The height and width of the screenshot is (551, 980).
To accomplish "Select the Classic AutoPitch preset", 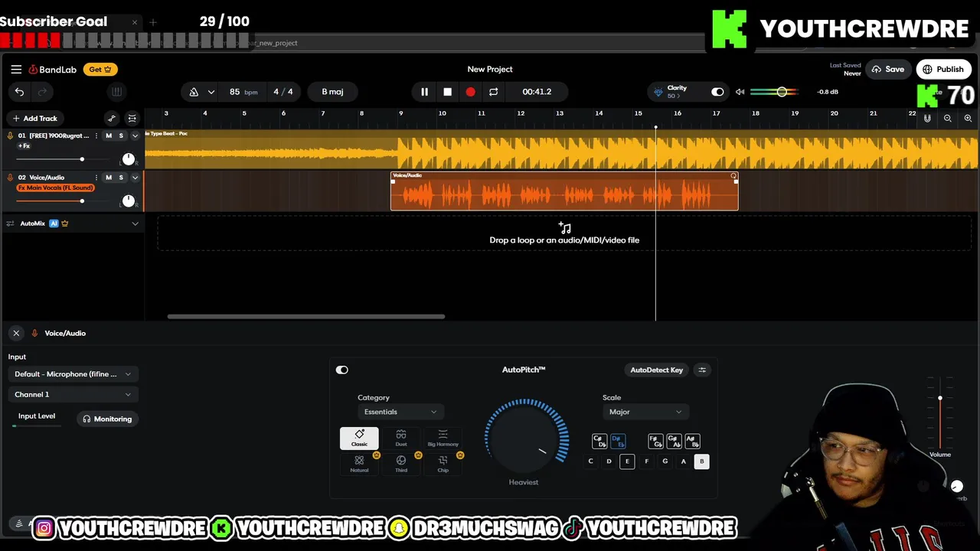I will click(x=359, y=439).
